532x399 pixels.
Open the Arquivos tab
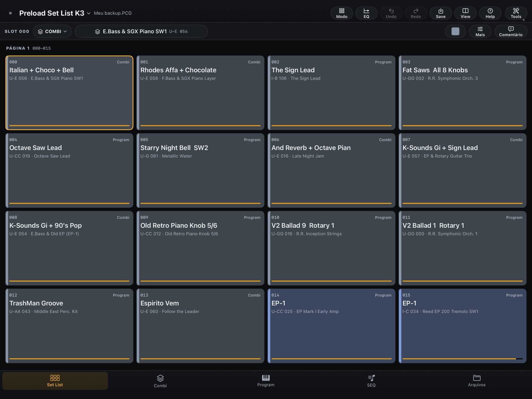[477, 381]
